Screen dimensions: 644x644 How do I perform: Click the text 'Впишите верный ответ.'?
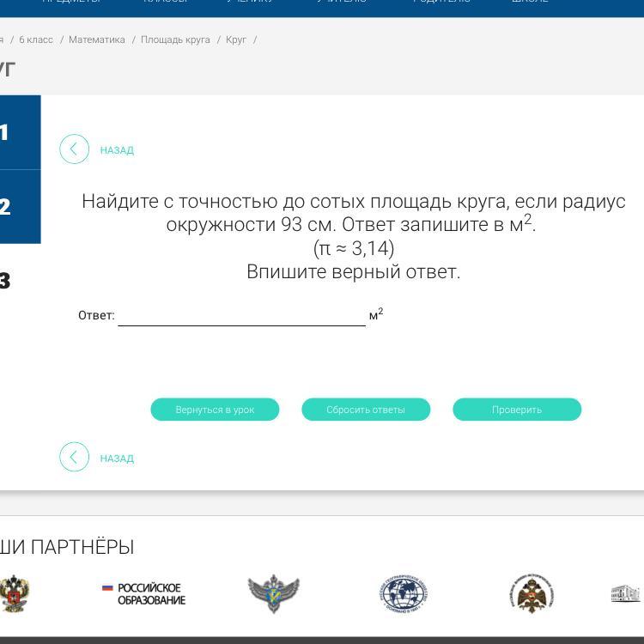[x=354, y=272]
